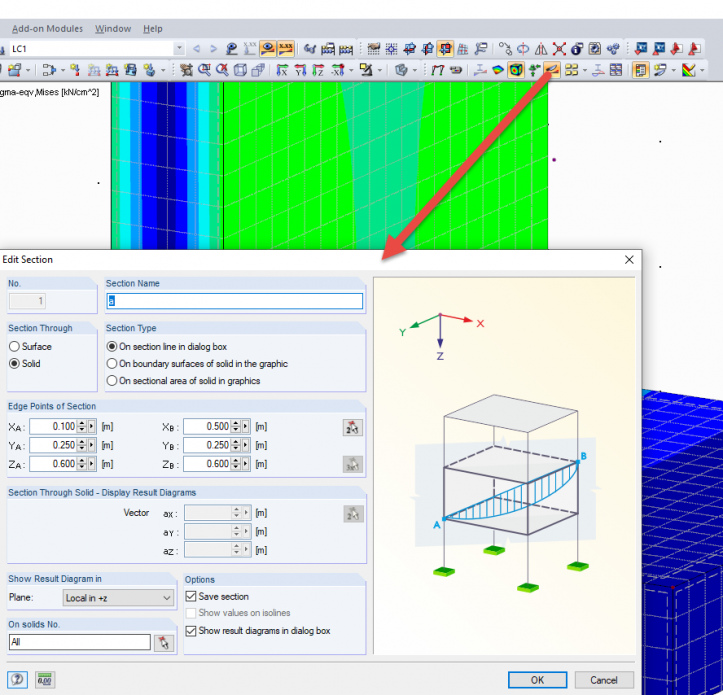This screenshot has height=695, width=723.
Task: Click the support reactions green arrows icon
Action: (x=534, y=70)
